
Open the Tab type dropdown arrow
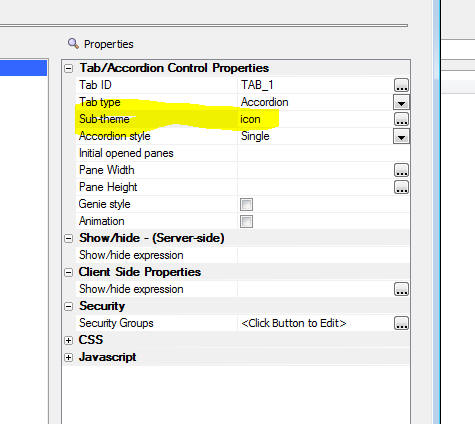click(401, 102)
